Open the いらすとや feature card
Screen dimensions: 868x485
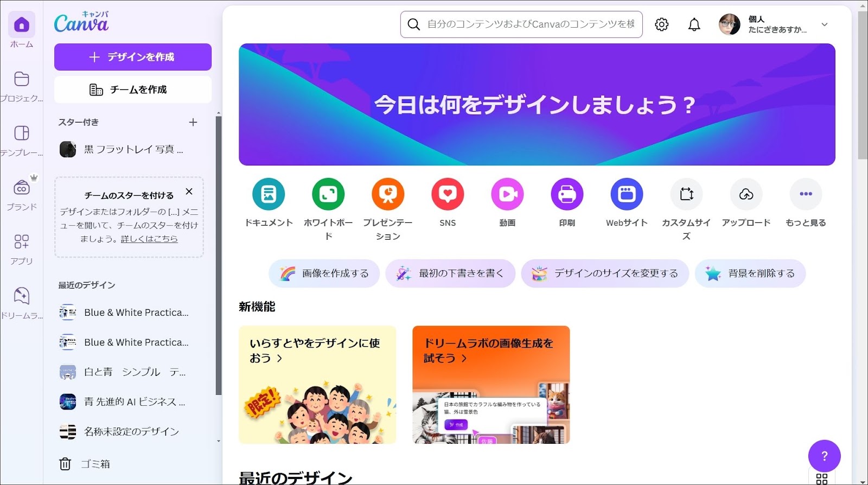pos(317,385)
